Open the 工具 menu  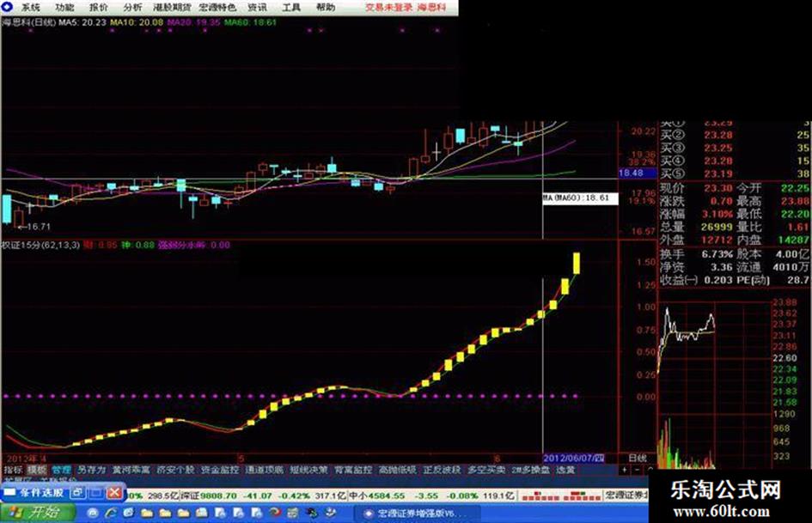coord(291,7)
